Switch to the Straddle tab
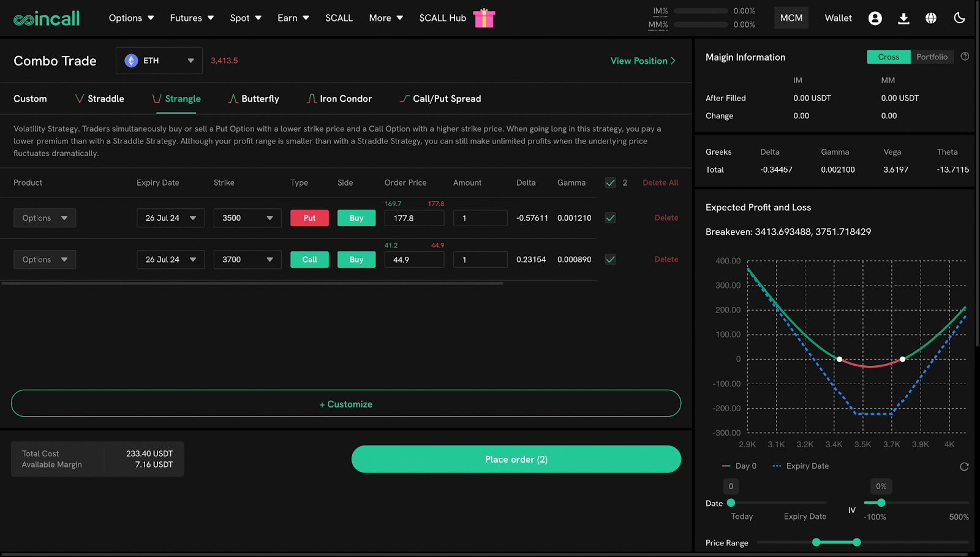Viewport: 980px width, 557px height. [x=99, y=99]
